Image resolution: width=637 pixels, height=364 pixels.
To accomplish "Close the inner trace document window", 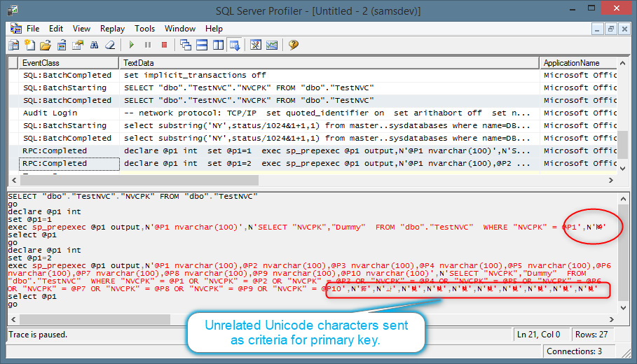I will point(624,29).
